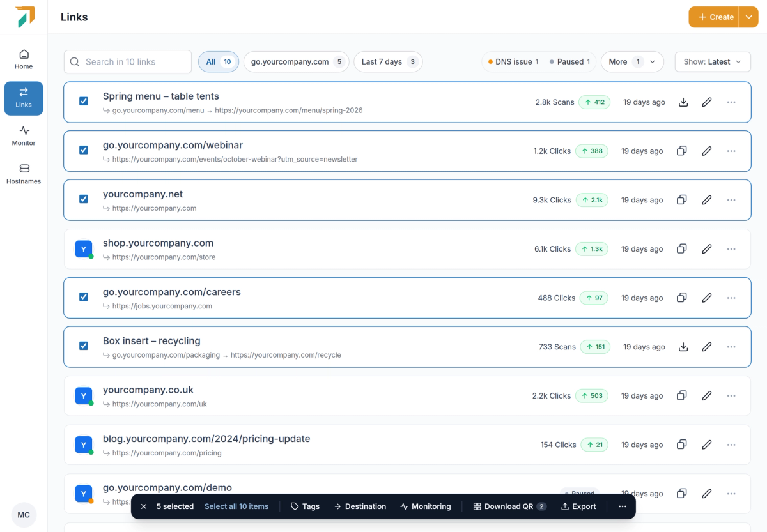The height and width of the screenshot is (532, 767).
Task: Filter links with DNS issue
Action: (513, 62)
